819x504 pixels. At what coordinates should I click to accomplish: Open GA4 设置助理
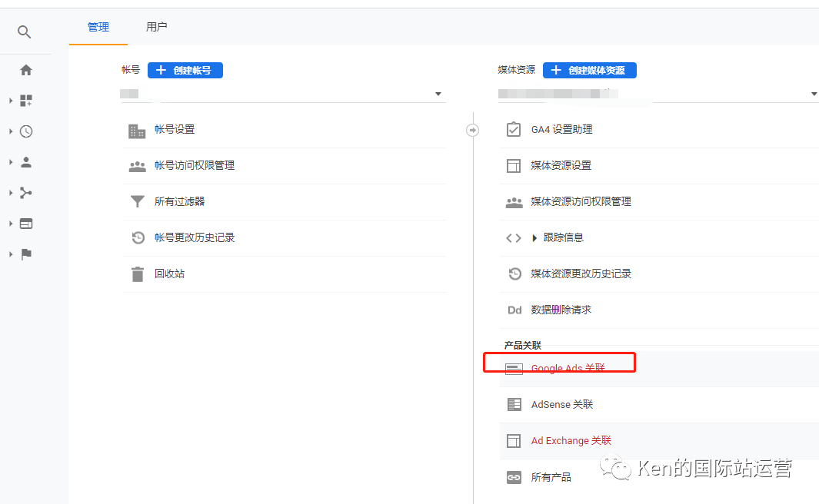[561, 130]
